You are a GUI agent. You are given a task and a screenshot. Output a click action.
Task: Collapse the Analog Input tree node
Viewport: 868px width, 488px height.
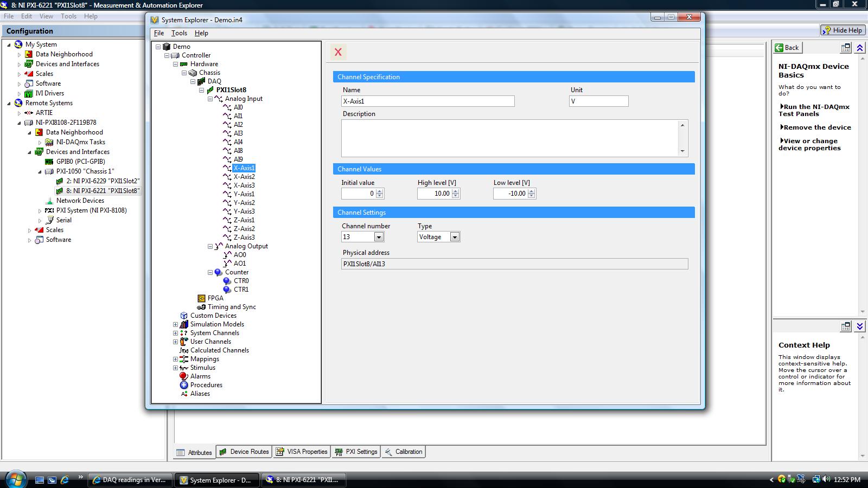click(210, 99)
